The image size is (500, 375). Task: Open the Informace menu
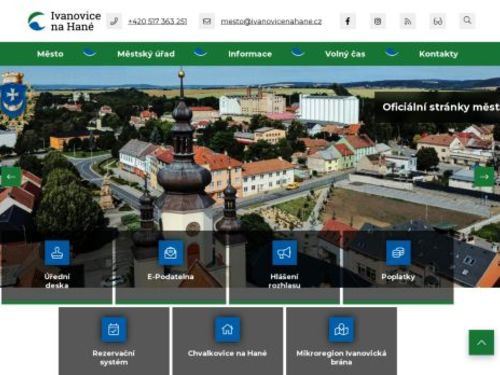point(250,54)
